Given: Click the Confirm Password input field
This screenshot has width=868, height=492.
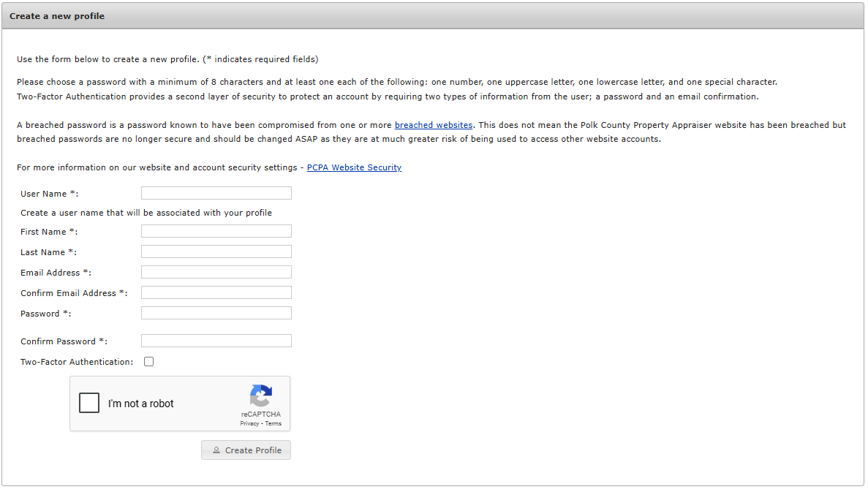Looking at the screenshot, I should click(x=216, y=340).
